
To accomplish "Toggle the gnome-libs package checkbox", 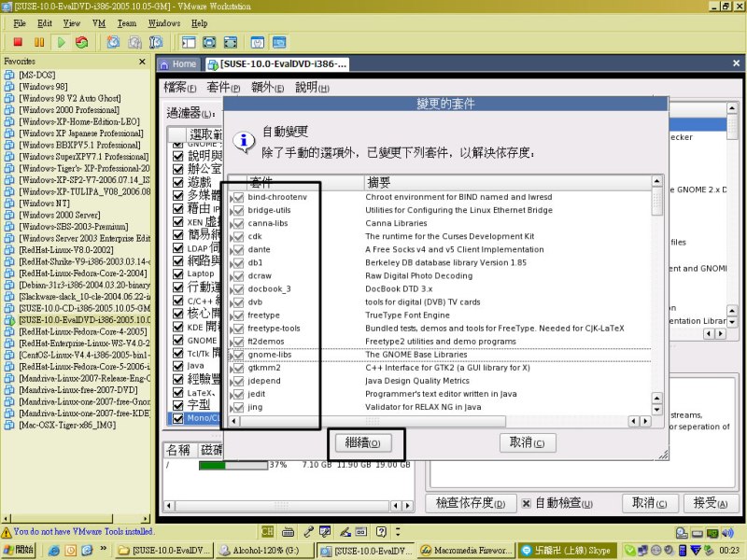I will tap(238, 355).
